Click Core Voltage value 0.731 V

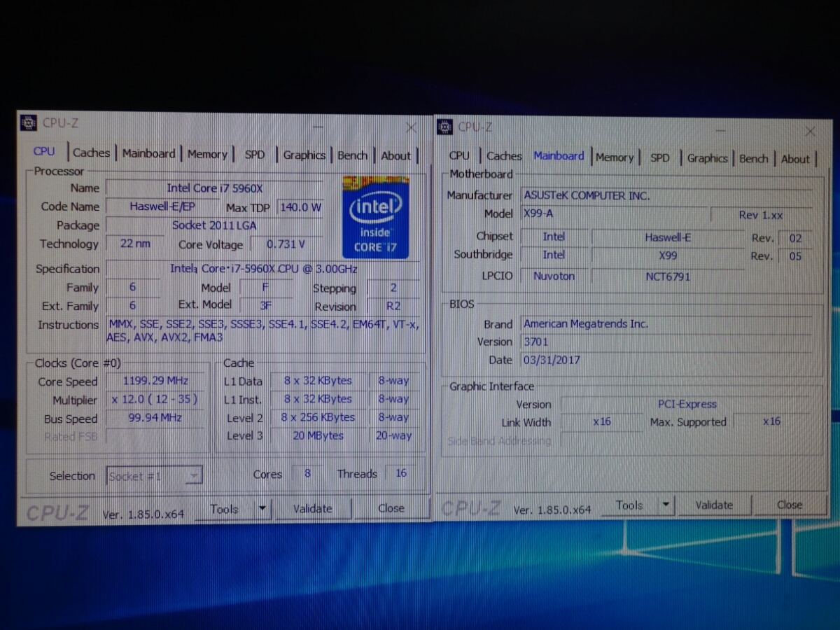click(x=286, y=244)
